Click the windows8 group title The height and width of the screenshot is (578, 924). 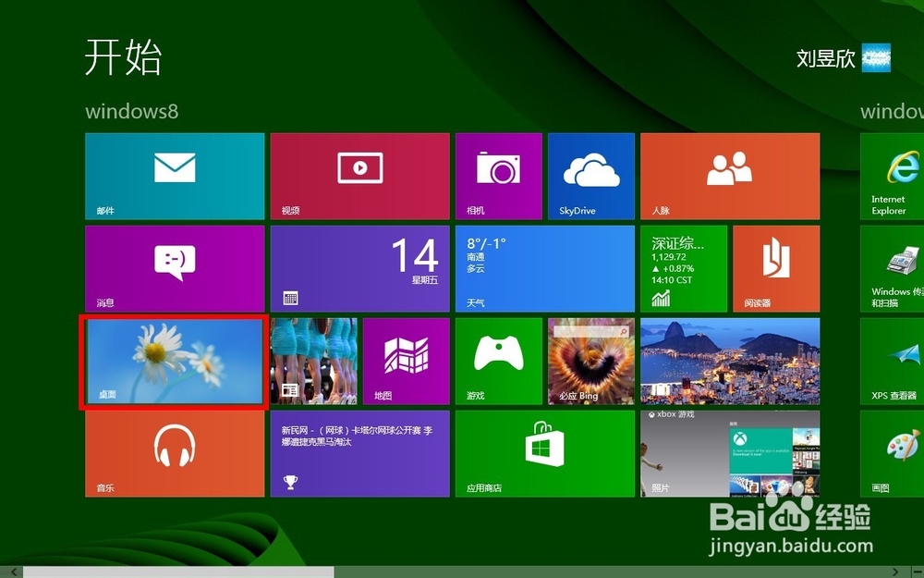click(132, 112)
